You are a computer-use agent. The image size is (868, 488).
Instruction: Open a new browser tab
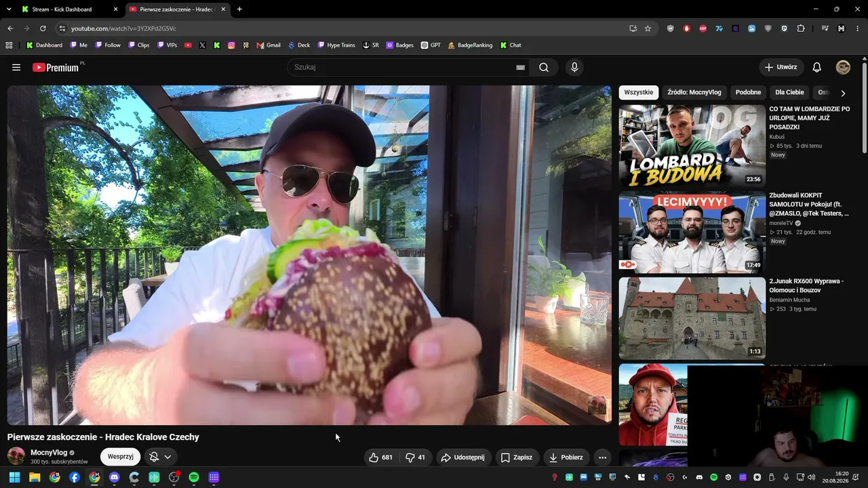pyautogui.click(x=239, y=9)
